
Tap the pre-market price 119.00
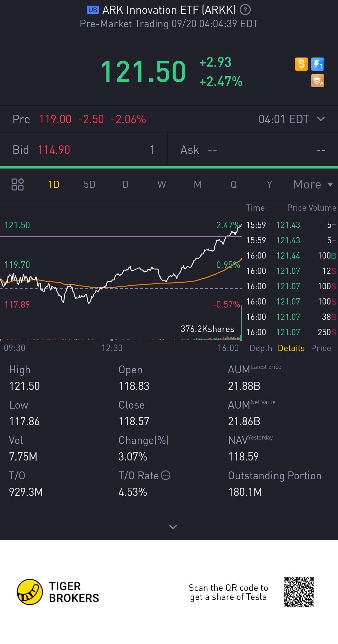(x=55, y=119)
